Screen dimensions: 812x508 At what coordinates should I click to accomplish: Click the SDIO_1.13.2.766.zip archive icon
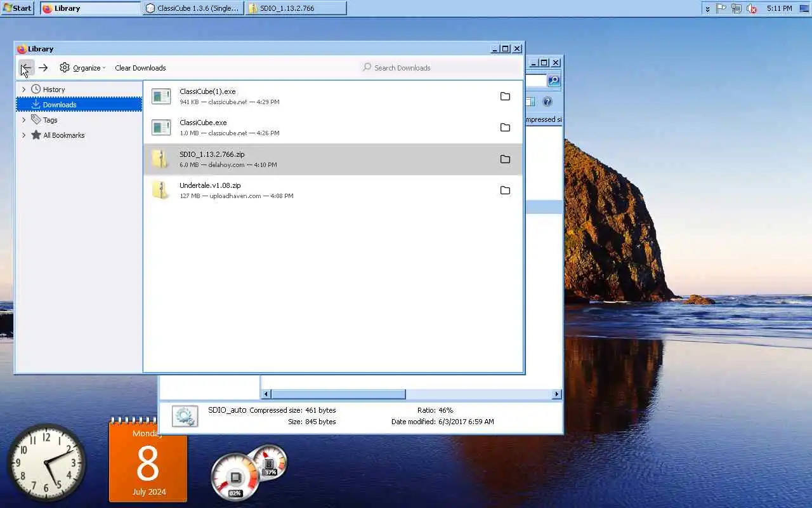click(x=161, y=159)
